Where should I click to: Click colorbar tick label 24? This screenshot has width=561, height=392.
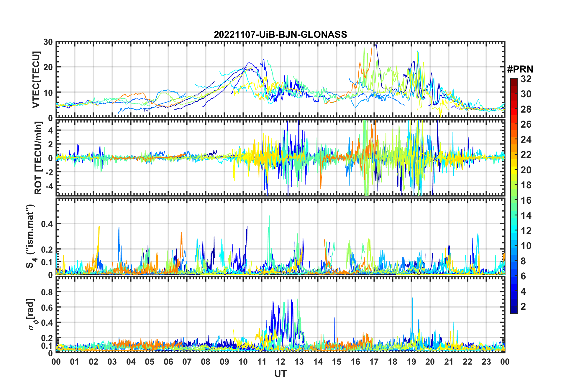click(526, 140)
